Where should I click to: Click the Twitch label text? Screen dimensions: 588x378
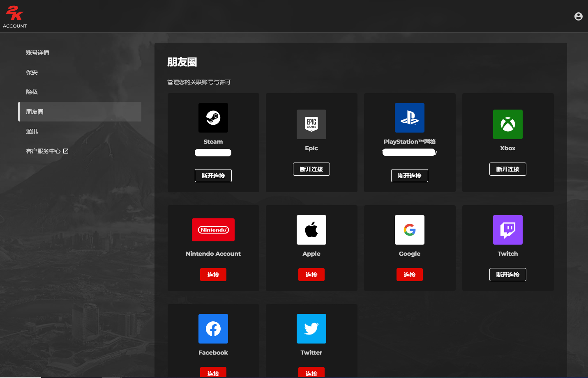point(508,254)
